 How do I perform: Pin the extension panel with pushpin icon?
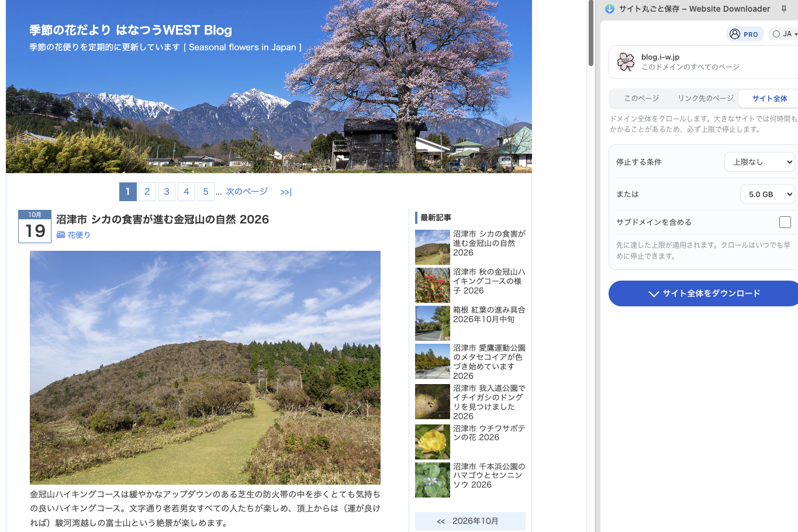(x=784, y=9)
